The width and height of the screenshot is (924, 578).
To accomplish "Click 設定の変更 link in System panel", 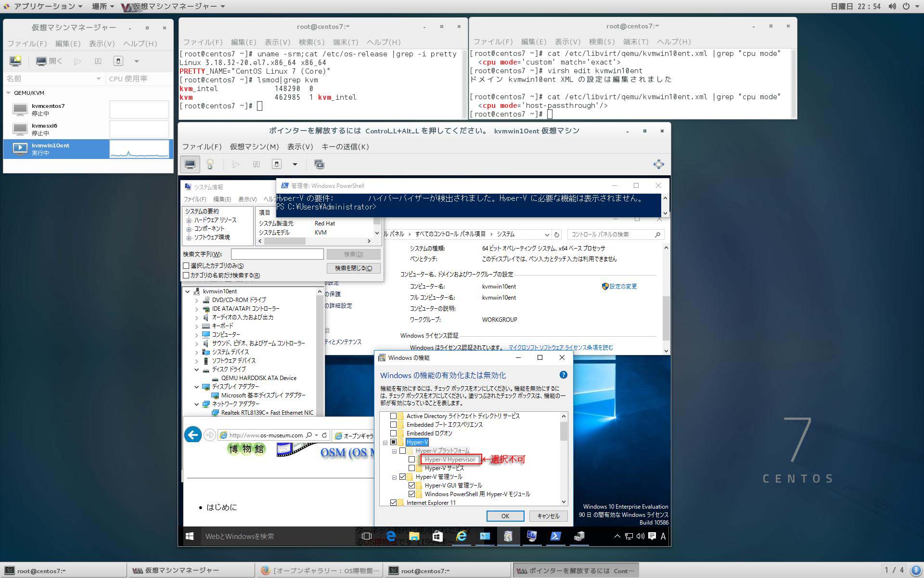I will 623,286.
